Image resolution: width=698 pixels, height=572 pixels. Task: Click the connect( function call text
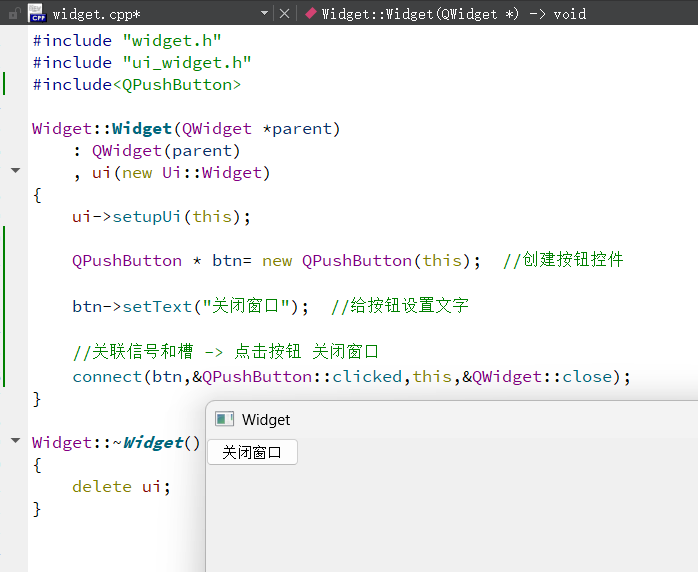pyautogui.click(x=112, y=377)
